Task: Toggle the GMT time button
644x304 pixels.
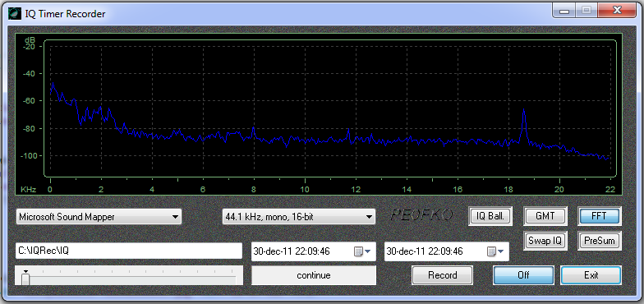Action: click(545, 216)
